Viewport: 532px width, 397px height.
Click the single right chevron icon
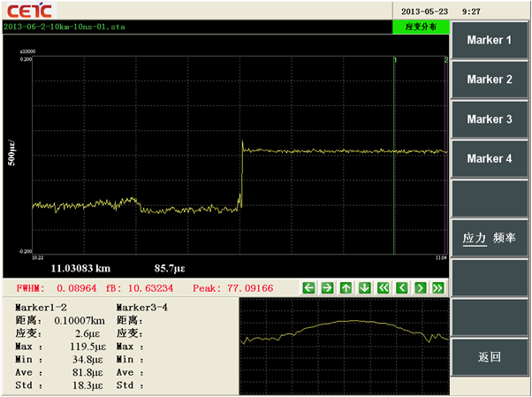[x=420, y=287]
